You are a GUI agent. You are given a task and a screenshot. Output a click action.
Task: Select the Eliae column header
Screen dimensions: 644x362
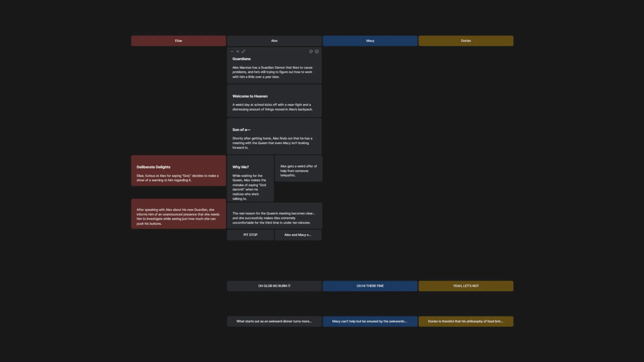178,41
